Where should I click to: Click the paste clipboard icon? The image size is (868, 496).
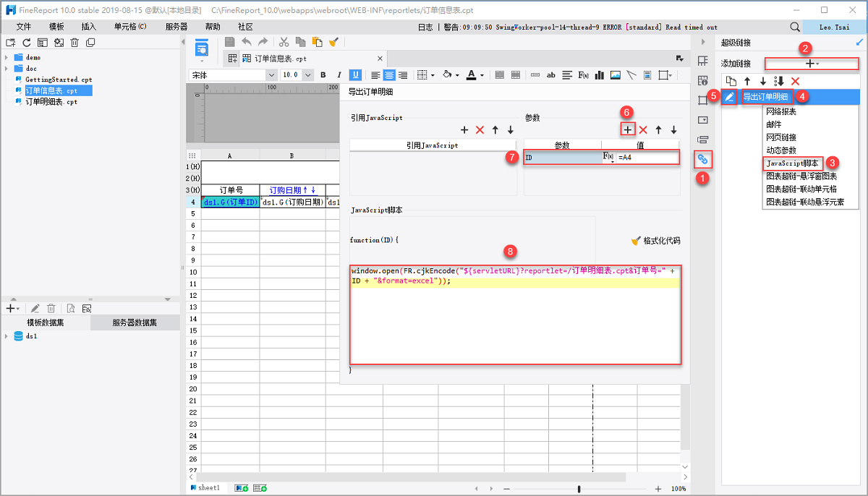coord(317,43)
